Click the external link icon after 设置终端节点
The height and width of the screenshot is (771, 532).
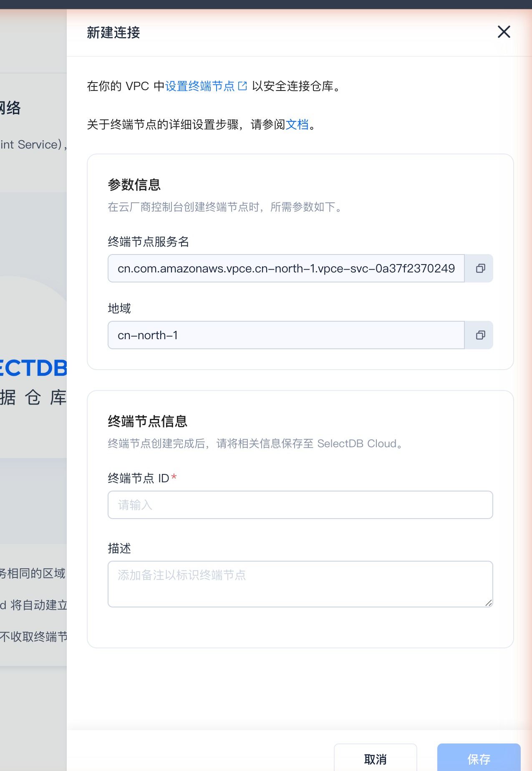242,86
